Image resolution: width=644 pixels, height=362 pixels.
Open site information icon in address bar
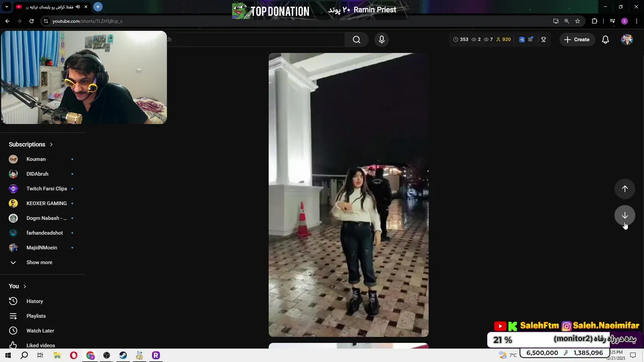click(x=46, y=21)
